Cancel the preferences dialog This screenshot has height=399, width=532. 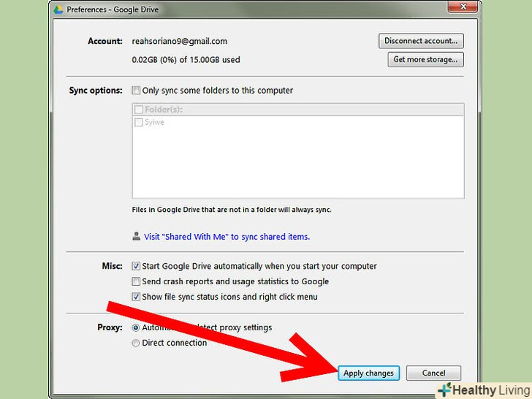tap(433, 373)
